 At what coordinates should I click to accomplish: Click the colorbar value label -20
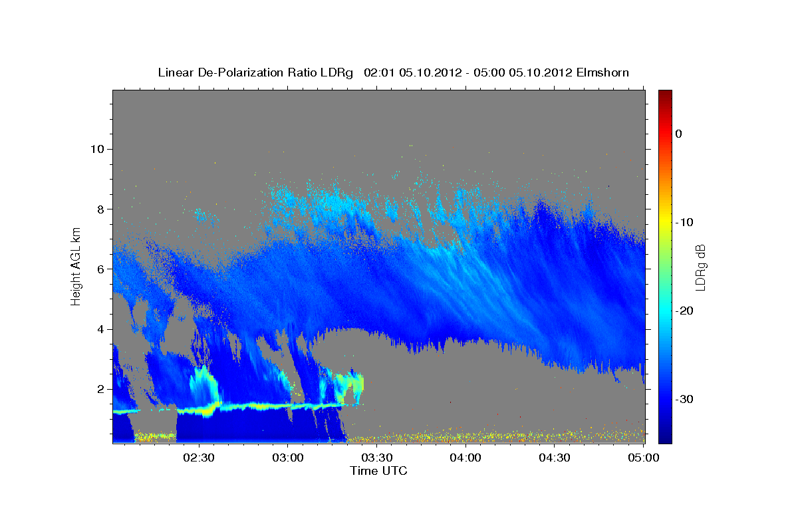coord(684,311)
